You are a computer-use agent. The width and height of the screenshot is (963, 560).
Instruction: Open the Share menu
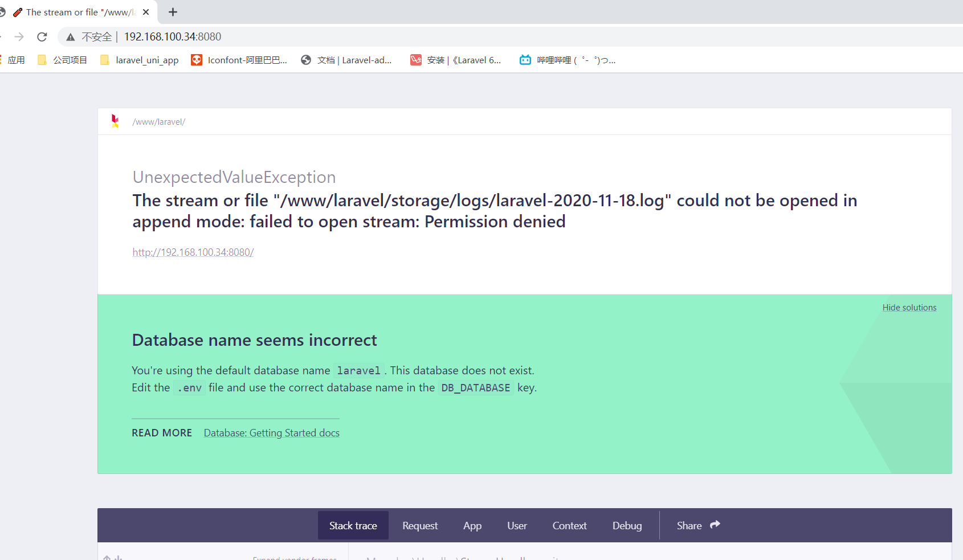[698, 525]
